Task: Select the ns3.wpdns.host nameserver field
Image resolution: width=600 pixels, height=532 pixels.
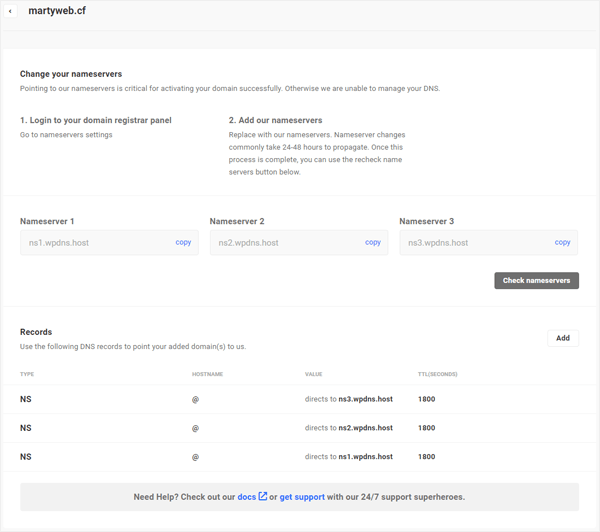Action: 489,243
